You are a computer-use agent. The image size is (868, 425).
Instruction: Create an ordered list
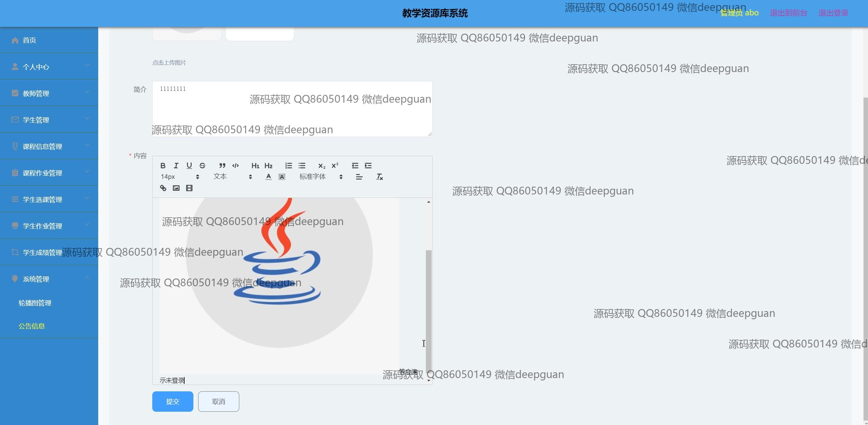(288, 166)
